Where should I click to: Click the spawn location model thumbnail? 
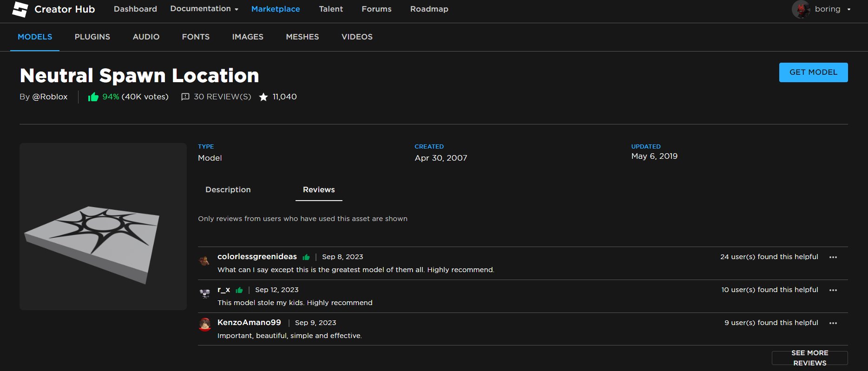103,227
